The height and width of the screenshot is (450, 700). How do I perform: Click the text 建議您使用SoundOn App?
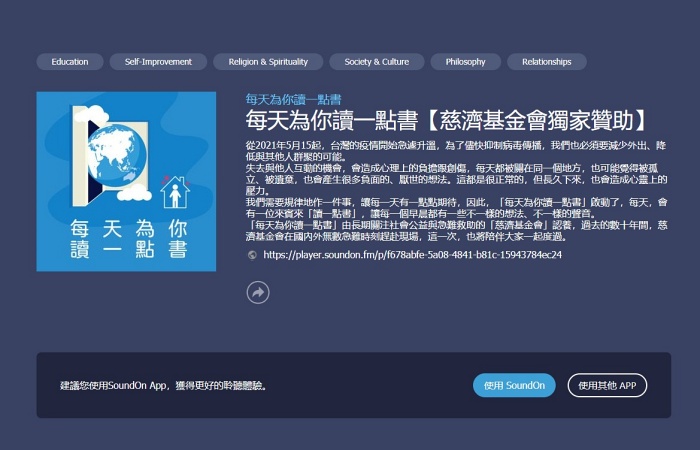pyautogui.click(x=164, y=385)
